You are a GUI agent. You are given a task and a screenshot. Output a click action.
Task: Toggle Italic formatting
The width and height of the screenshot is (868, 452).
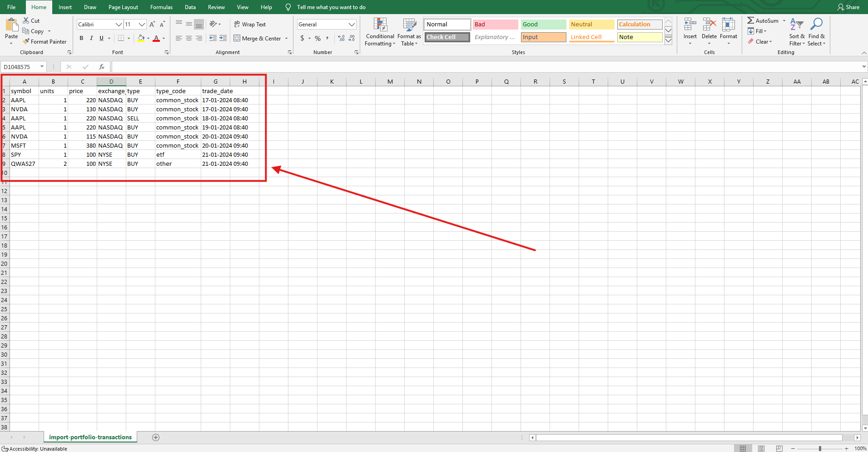point(91,38)
